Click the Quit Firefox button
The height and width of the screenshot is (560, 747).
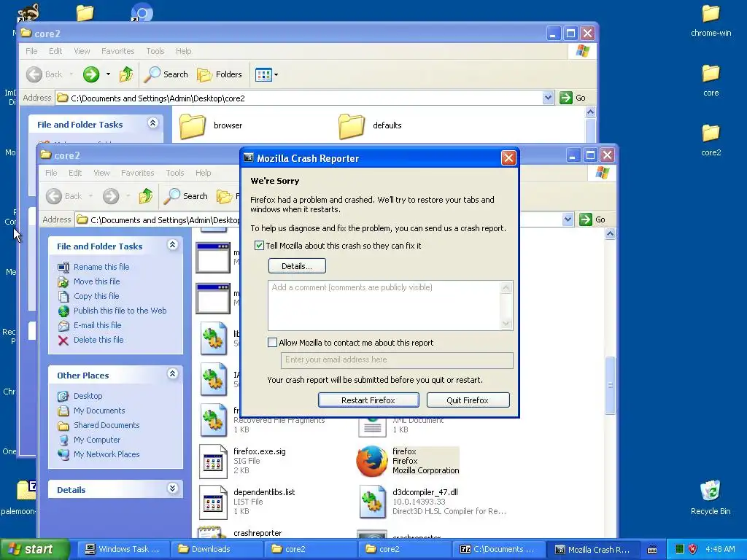[468, 400]
